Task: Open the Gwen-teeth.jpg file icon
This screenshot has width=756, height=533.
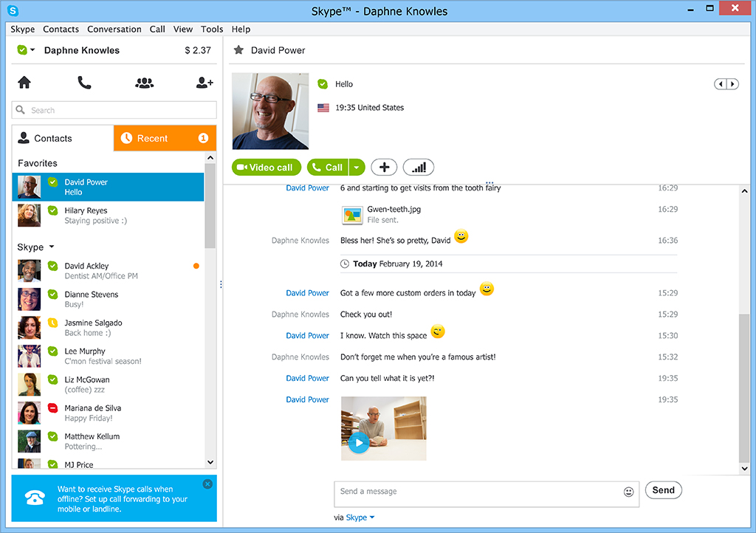Action: (x=352, y=215)
